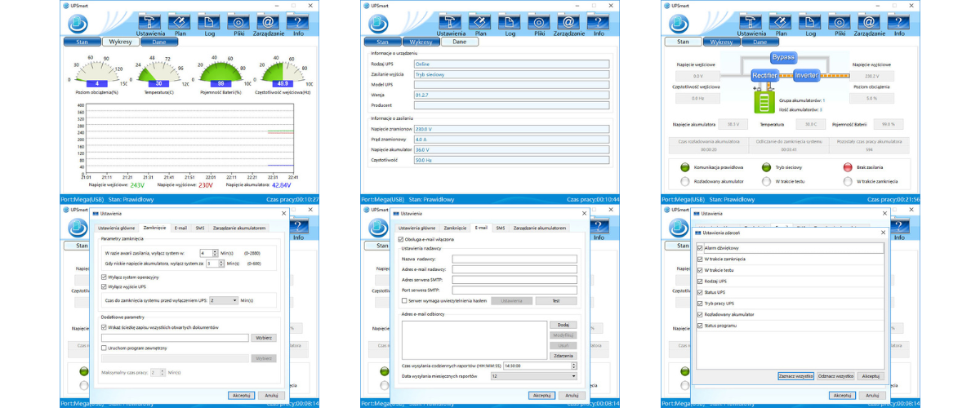Open Log icon in the gauges chart window

point(210,23)
